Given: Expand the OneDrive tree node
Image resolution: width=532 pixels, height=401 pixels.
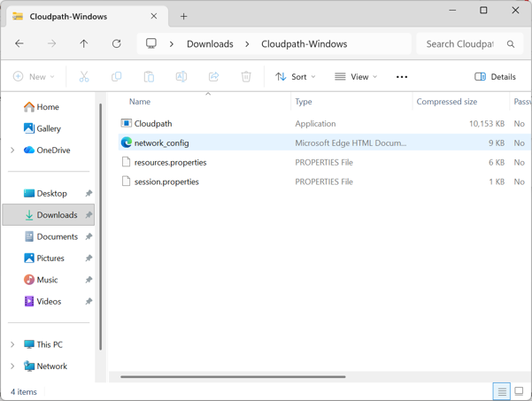Looking at the screenshot, I should click(x=12, y=150).
